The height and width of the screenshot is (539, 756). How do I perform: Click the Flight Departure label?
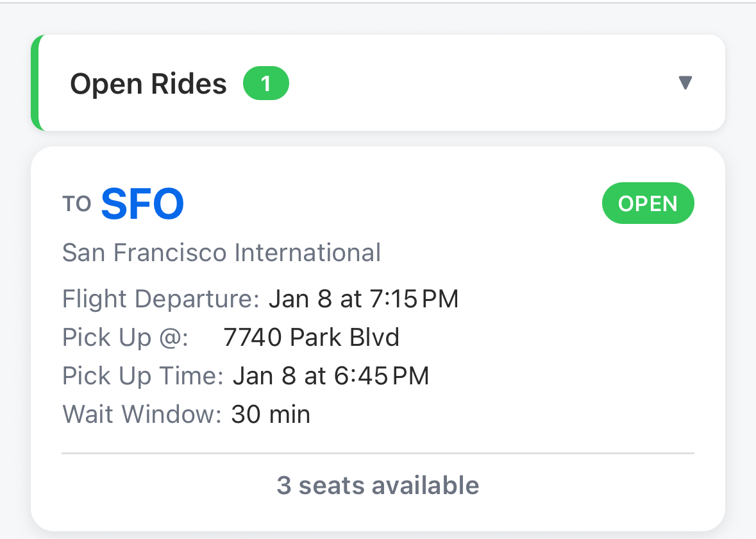(160, 299)
